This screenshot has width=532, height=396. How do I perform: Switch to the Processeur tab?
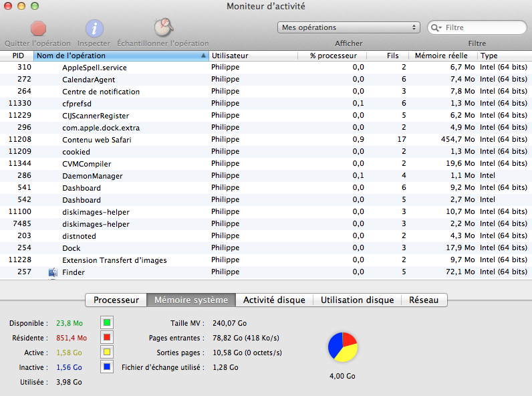(116, 300)
